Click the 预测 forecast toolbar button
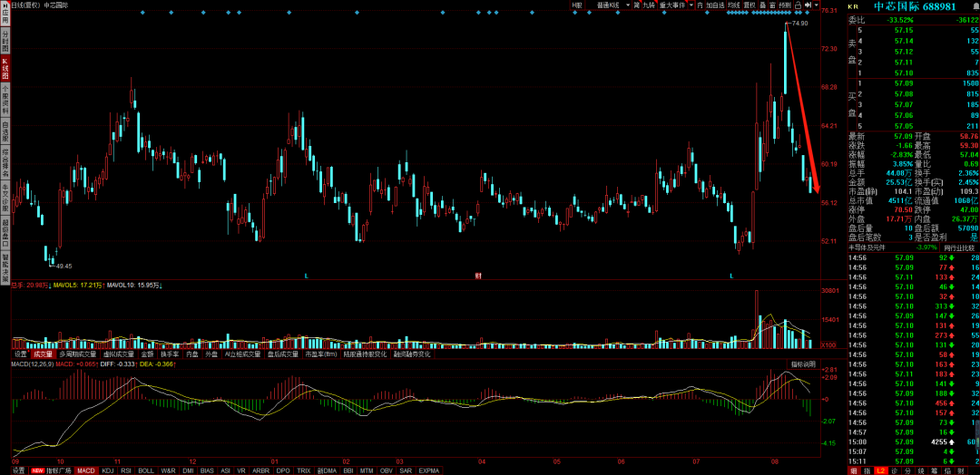The height and width of the screenshot is (475, 980). pyautogui.click(x=785, y=5)
